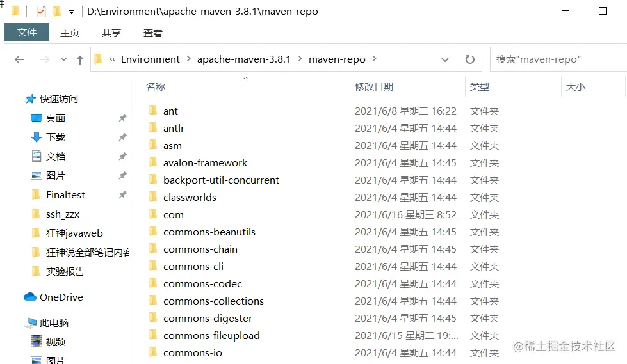Click the pin icon next to 文档

tap(123, 156)
